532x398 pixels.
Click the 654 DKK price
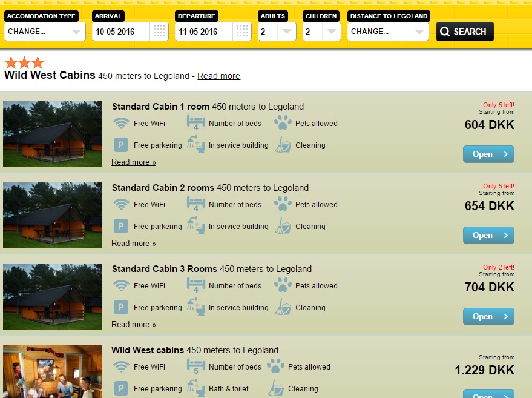tap(490, 206)
